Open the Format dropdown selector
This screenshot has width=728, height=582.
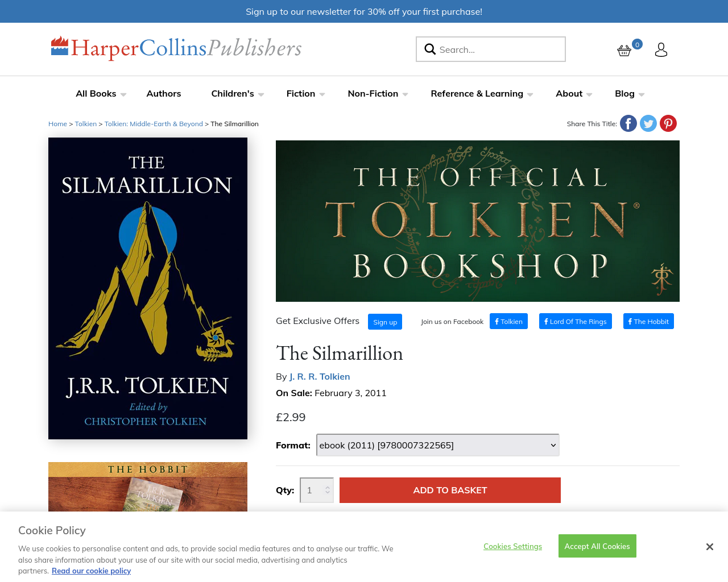click(438, 445)
